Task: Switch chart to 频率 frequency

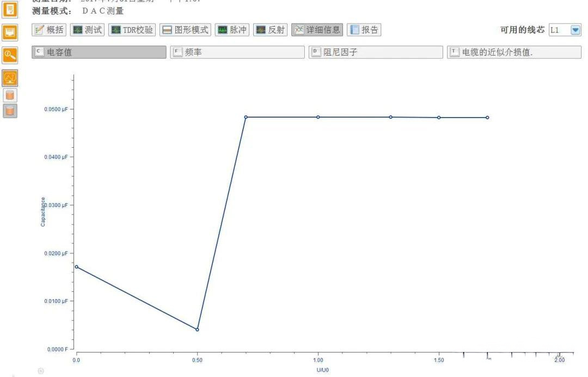Action: [x=237, y=52]
